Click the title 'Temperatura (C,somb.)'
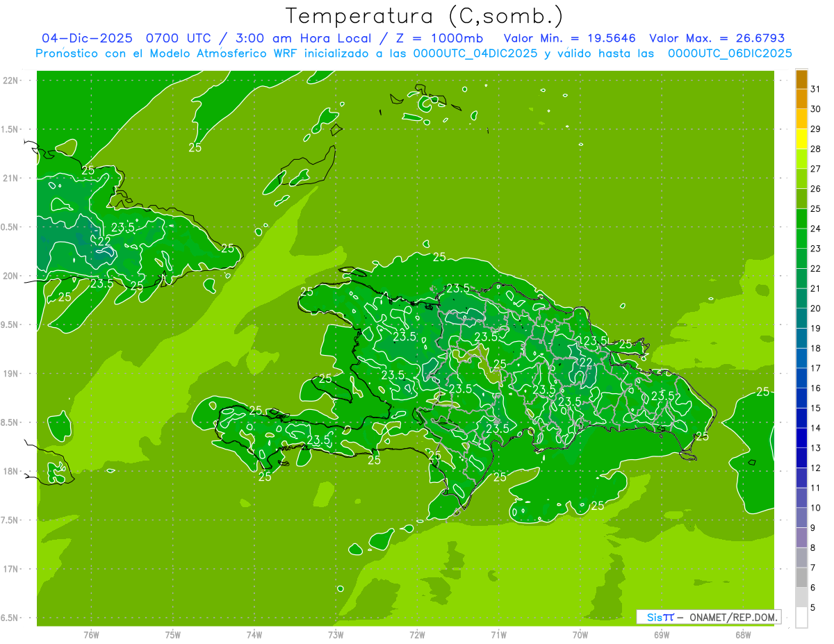 click(x=424, y=16)
